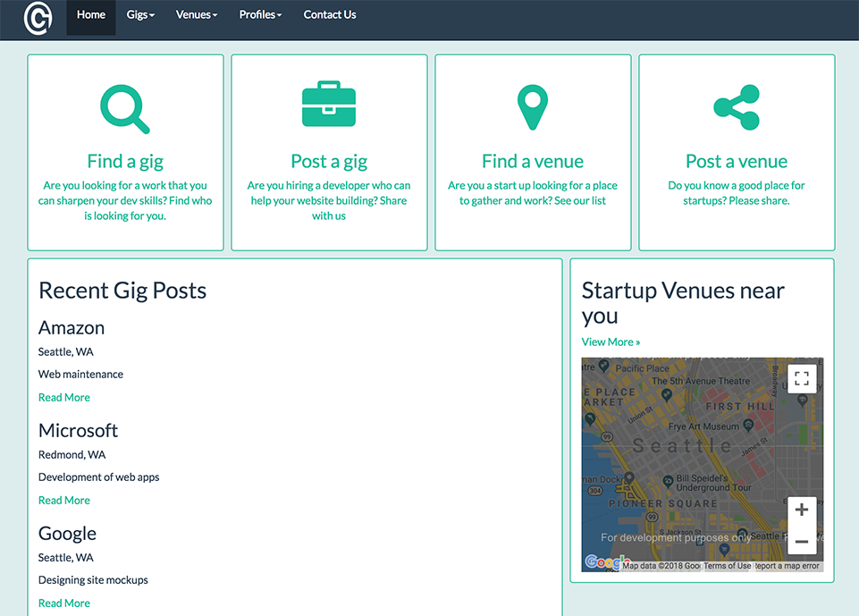Click the Google logo on the map
This screenshot has height=616, width=859.
click(603, 562)
